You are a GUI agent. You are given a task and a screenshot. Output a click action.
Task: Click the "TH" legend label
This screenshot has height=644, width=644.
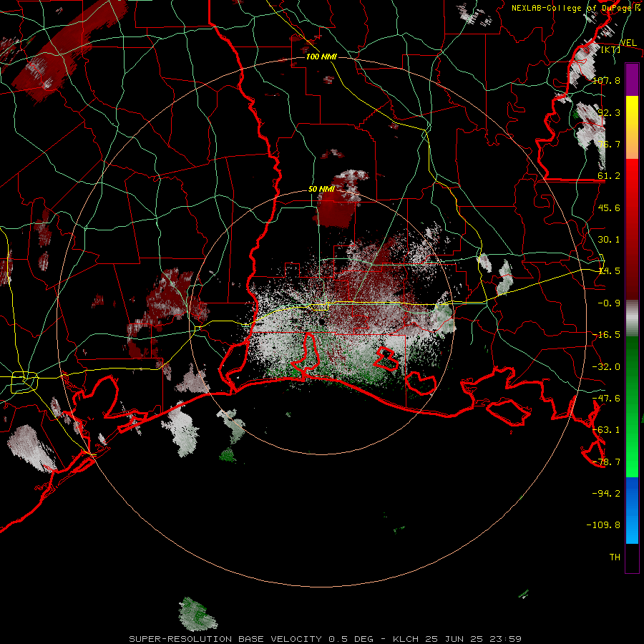pyautogui.click(x=615, y=557)
